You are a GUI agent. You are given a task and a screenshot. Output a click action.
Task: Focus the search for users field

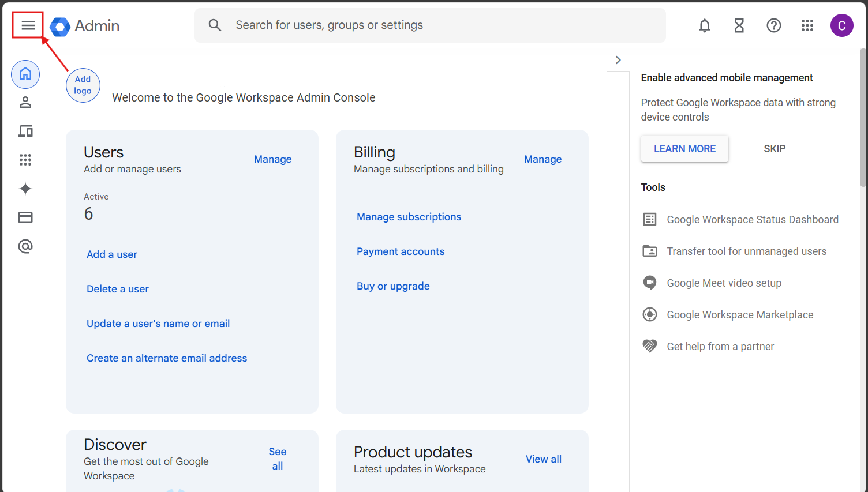[430, 25]
